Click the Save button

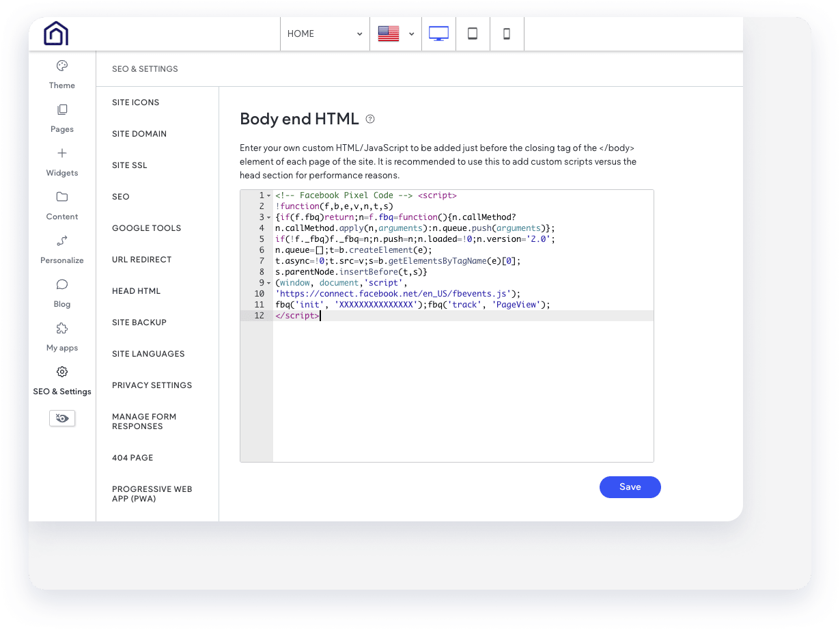pos(630,487)
